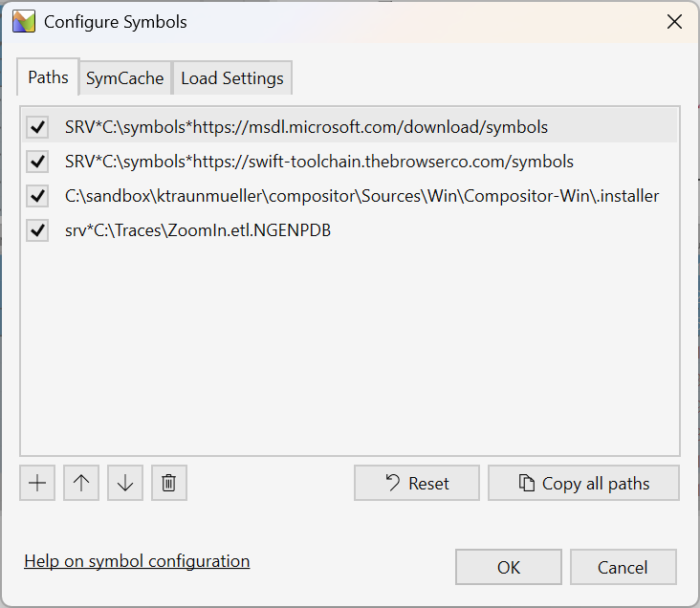
Task: Select the Paths tab
Action: tap(48, 77)
